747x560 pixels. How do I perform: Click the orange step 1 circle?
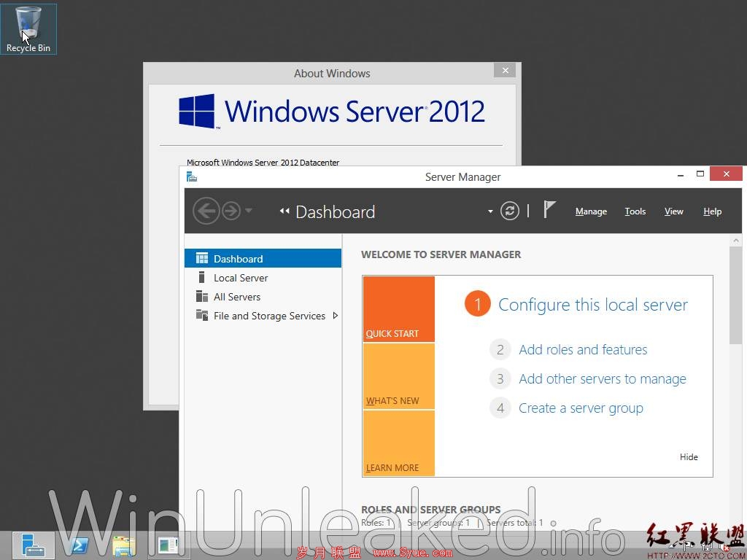pyautogui.click(x=477, y=304)
